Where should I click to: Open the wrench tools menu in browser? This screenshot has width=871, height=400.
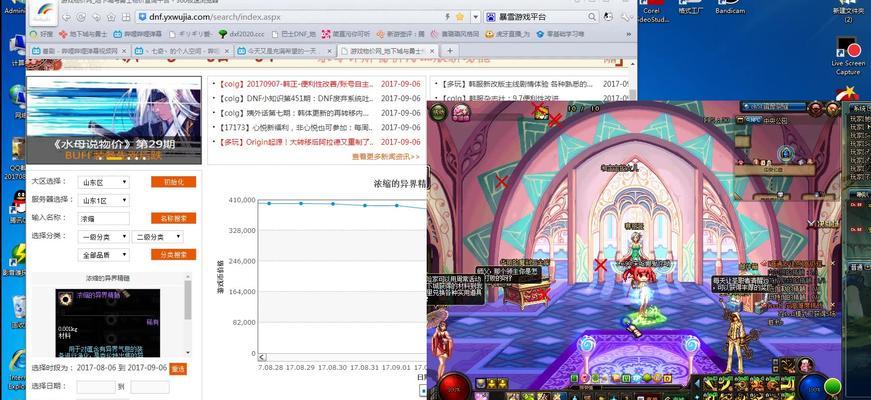click(x=627, y=17)
